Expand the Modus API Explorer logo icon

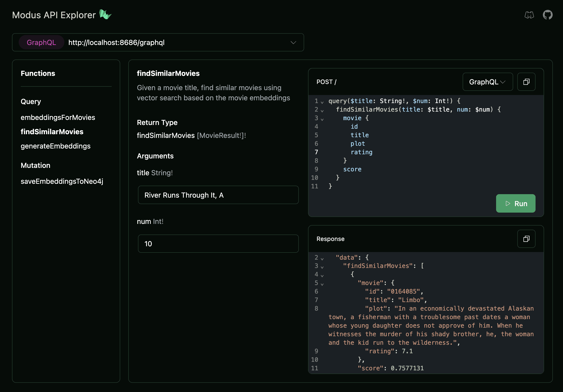(106, 14)
